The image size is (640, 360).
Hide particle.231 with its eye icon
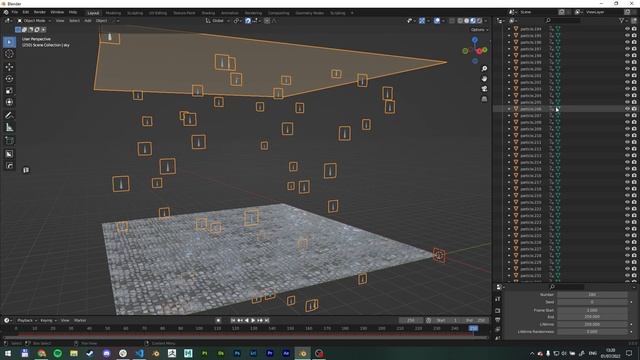pos(627,276)
